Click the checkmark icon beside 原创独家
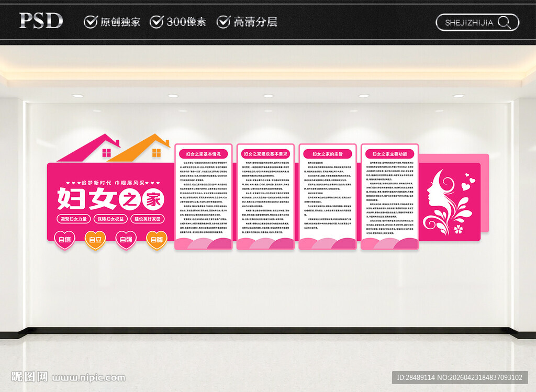Image resolution: width=536 pixels, height=392 pixels. tap(91, 21)
